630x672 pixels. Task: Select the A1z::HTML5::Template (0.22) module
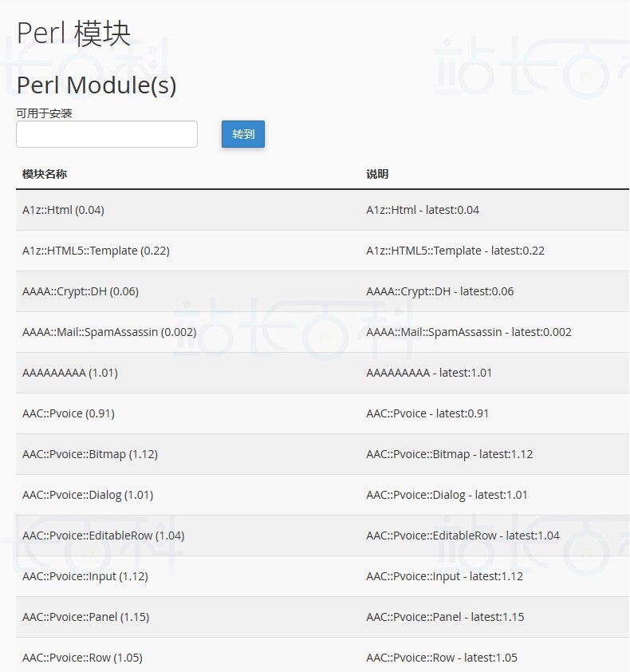(96, 251)
